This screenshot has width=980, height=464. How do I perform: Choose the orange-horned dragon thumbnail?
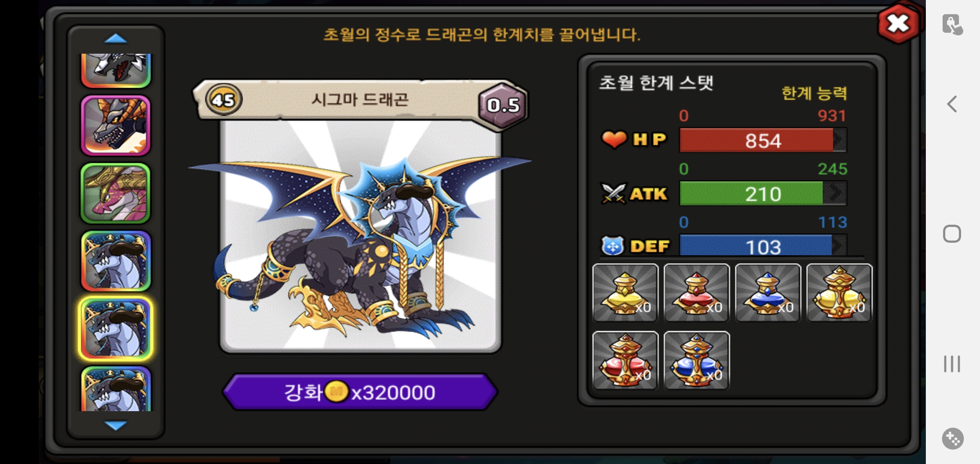coord(116,125)
